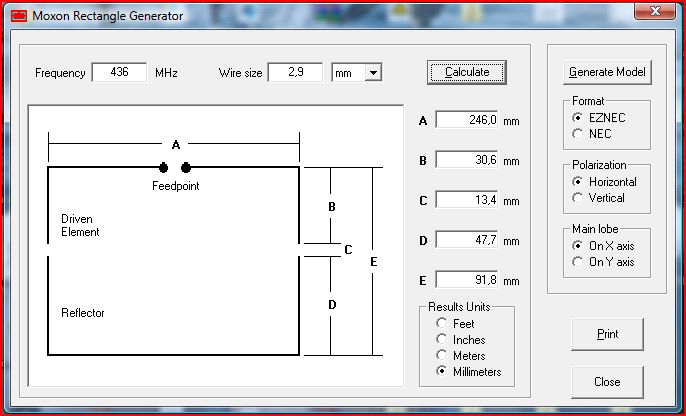Click the Feedpoint label in the diagram
The image size is (686, 416).
(175, 186)
